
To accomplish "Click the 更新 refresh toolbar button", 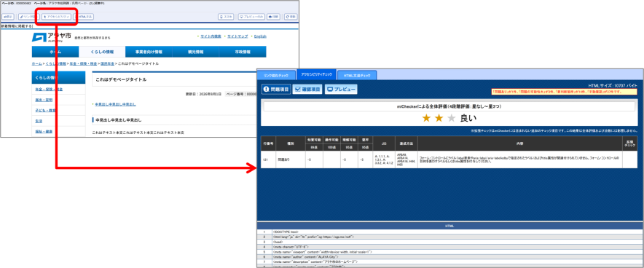I will coord(291,17).
